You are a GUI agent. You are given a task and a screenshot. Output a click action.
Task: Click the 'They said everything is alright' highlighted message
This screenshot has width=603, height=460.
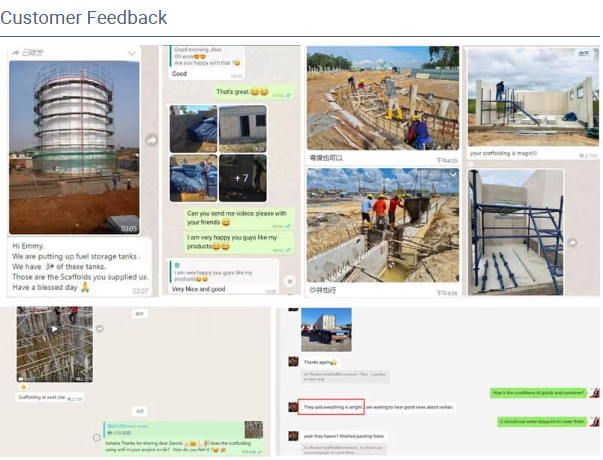(x=331, y=407)
